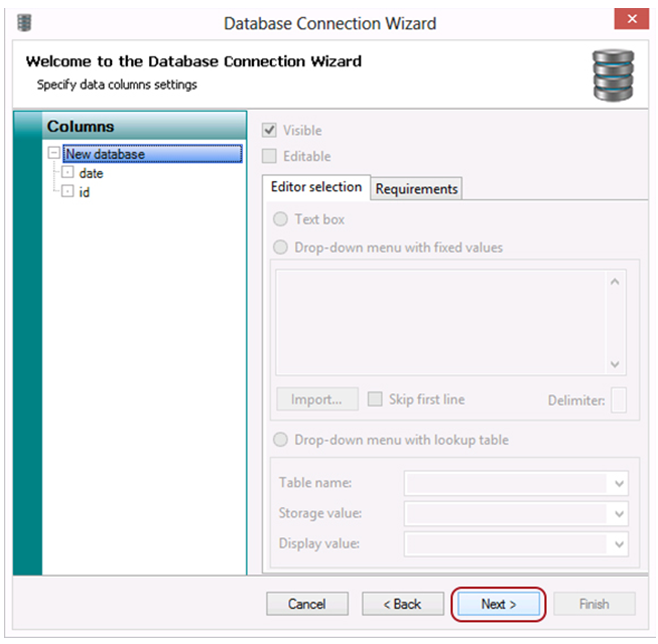Toggle the Visible checkbox
658x644 pixels.
[x=269, y=130]
